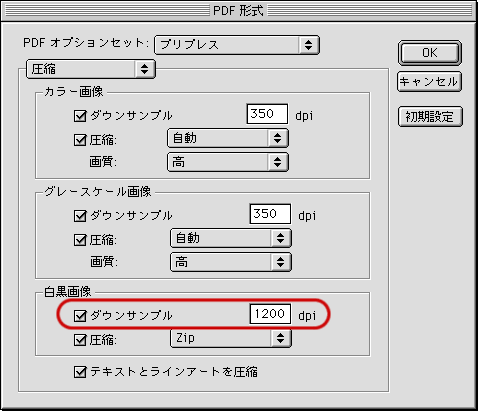Open the グレースケール画像 画質 高 dropdown
The width and height of the screenshot is (478, 411).
pyautogui.click(x=231, y=262)
